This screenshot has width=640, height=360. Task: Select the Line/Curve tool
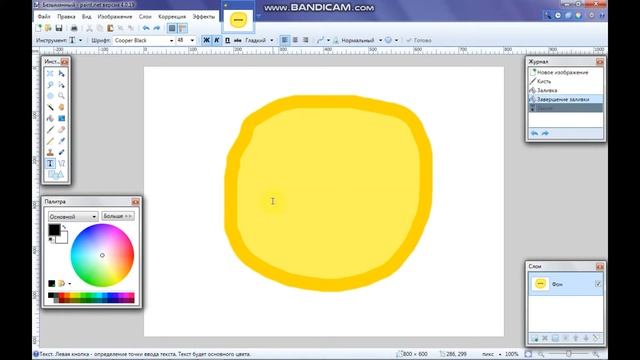coord(61,163)
